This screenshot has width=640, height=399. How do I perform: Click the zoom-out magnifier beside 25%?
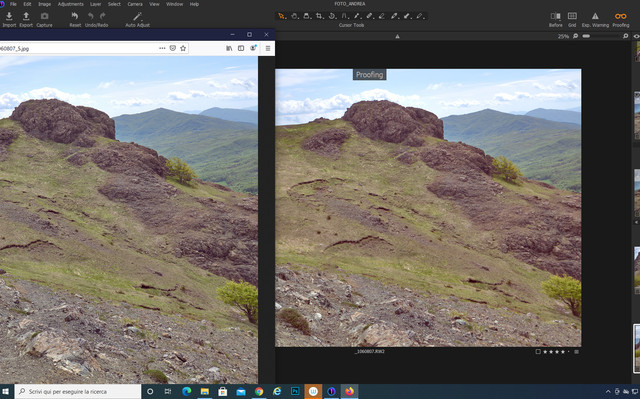pos(575,36)
